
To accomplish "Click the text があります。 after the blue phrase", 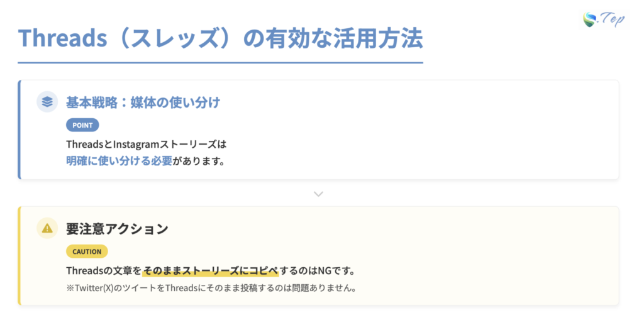I will (199, 160).
